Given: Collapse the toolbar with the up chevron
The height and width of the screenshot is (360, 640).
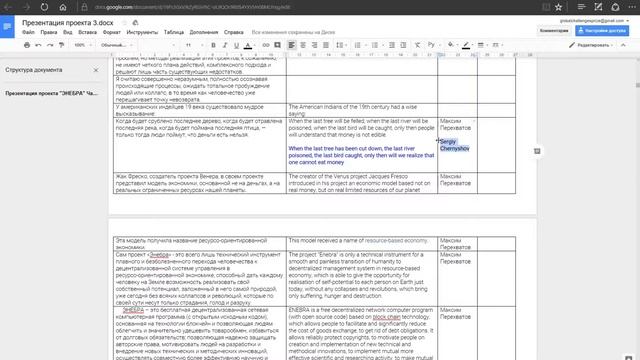Looking at the screenshot, I should pyautogui.click(x=623, y=45).
